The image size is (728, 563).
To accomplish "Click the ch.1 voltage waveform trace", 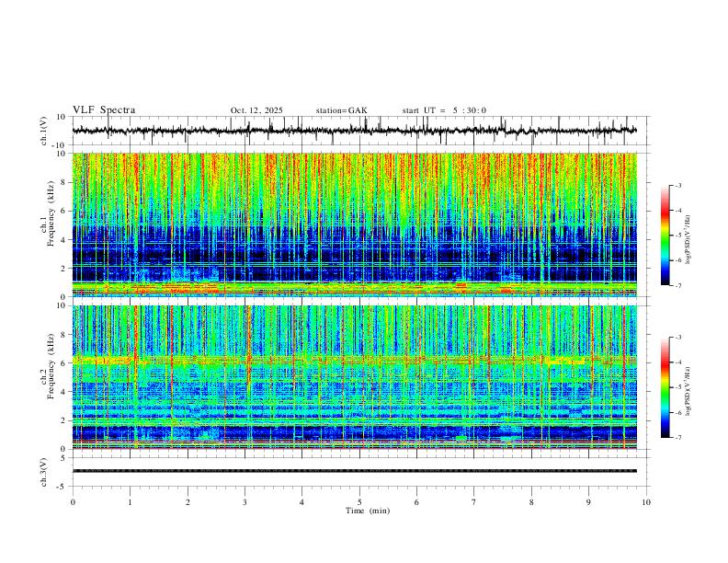I will coord(354,131).
